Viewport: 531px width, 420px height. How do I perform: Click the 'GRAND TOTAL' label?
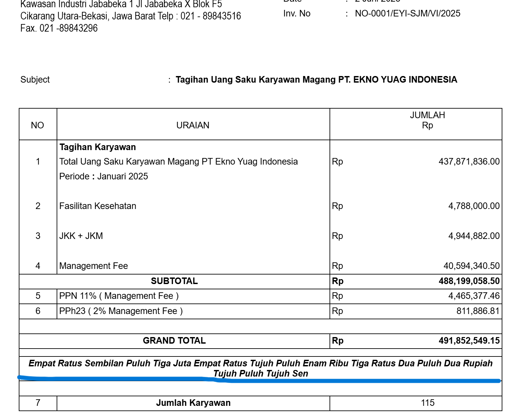coord(174,341)
